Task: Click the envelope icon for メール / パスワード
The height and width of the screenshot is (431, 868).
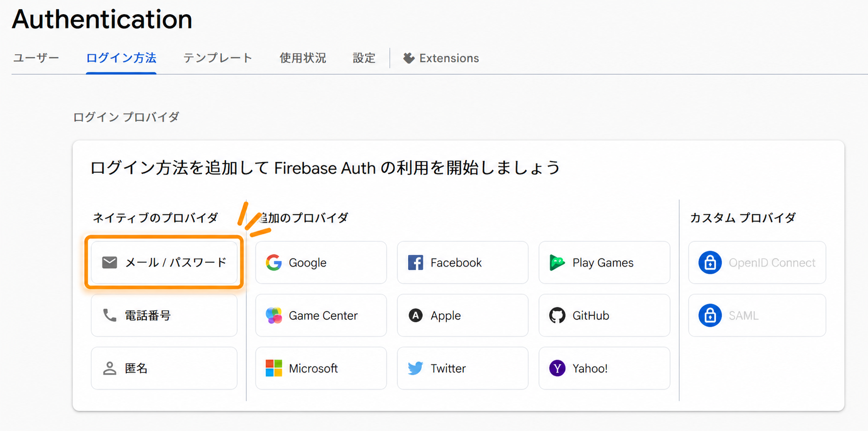Action: click(110, 263)
